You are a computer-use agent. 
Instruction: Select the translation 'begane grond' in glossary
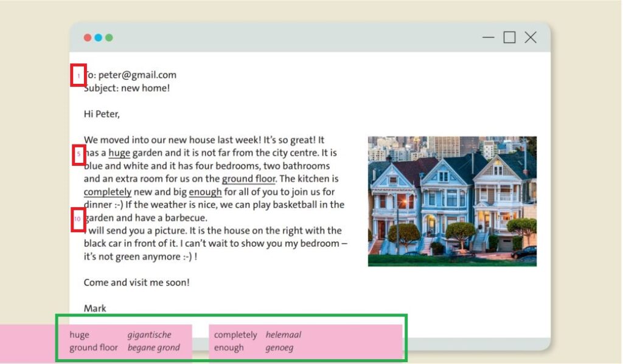153,348
